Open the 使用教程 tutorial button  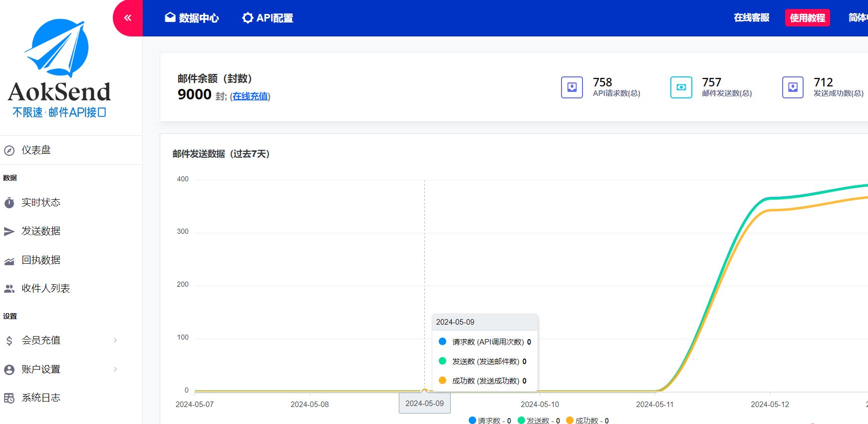pos(808,18)
